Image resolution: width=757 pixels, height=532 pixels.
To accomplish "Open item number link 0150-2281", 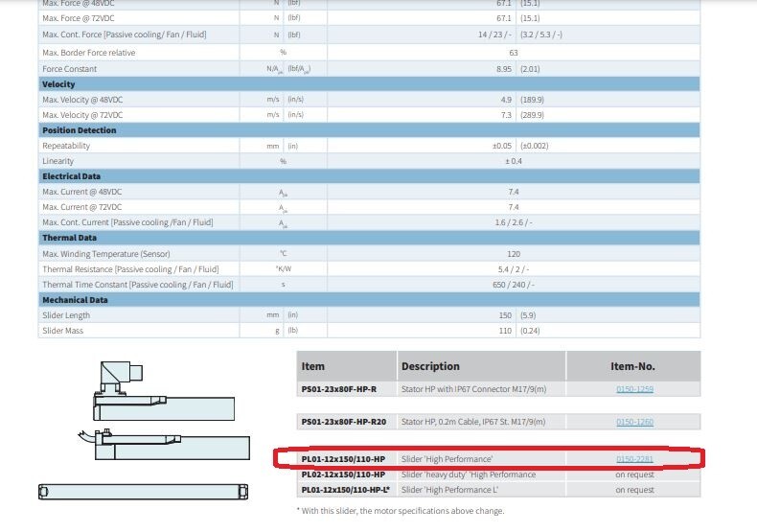I will (x=634, y=459).
